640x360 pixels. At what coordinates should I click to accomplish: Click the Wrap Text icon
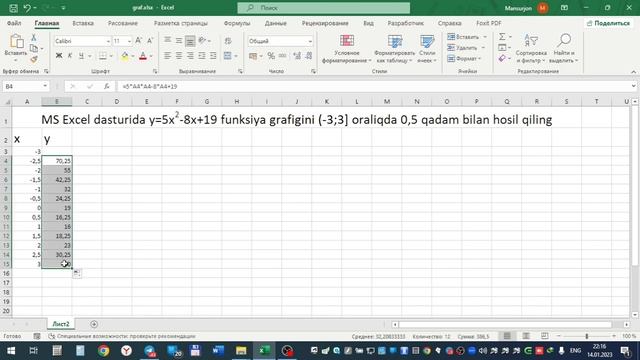[228, 41]
